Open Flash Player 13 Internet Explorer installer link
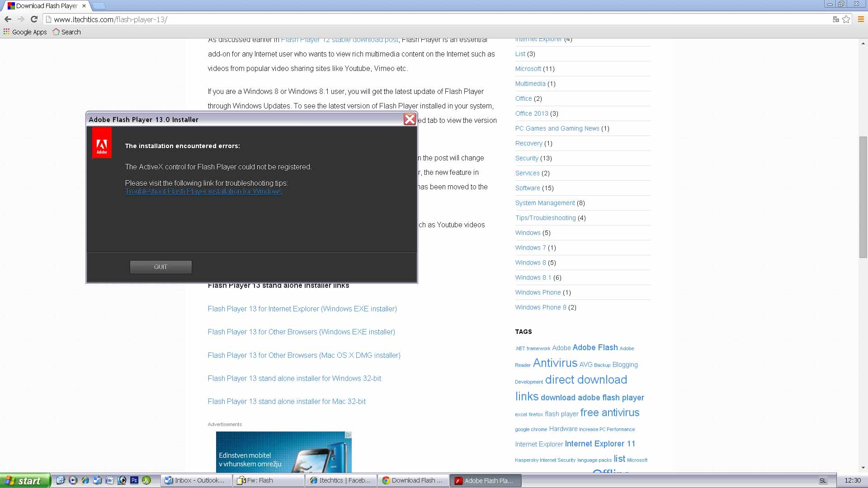 pyautogui.click(x=302, y=309)
